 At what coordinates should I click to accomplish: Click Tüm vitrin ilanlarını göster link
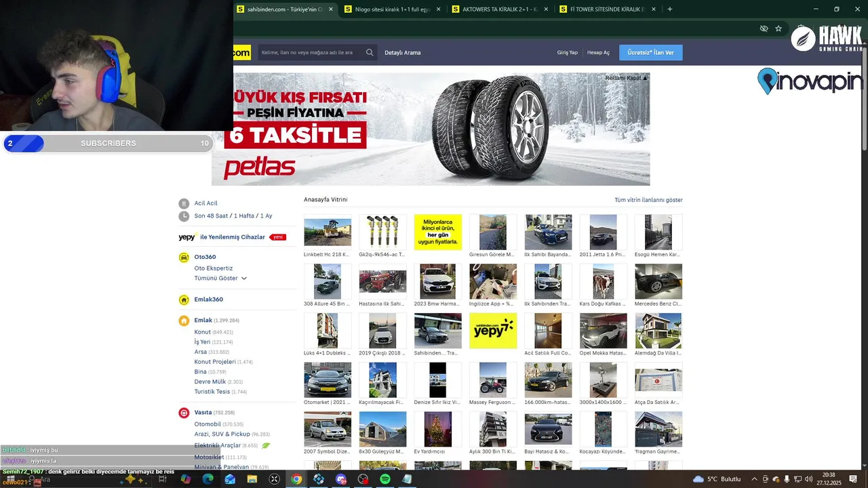point(648,200)
